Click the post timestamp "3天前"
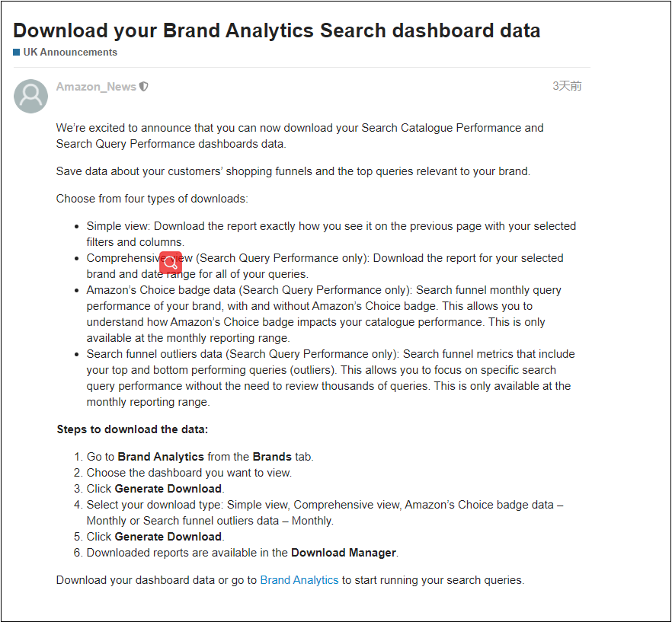The height and width of the screenshot is (622, 672). point(567,86)
